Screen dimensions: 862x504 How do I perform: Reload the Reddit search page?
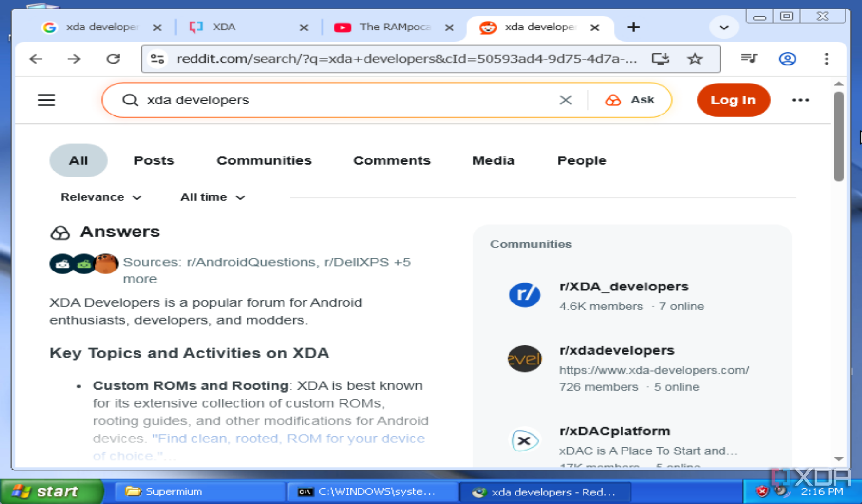pos(113,59)
